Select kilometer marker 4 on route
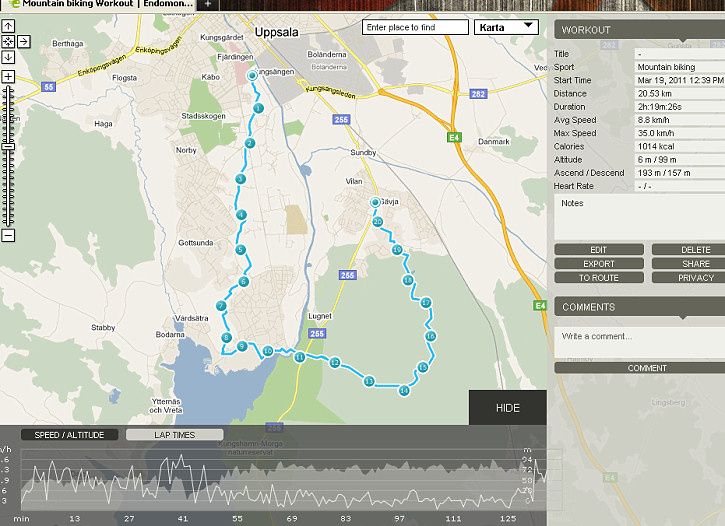The image size is (725, 526). click(x=241, y=214)
